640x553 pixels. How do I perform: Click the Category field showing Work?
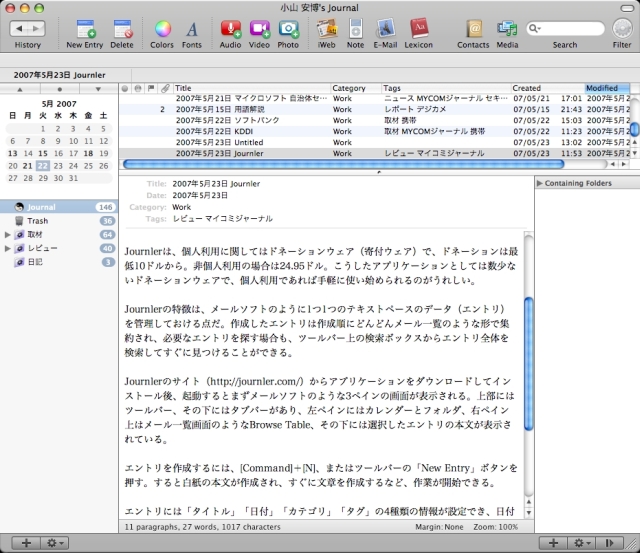(x=182, y=207)
